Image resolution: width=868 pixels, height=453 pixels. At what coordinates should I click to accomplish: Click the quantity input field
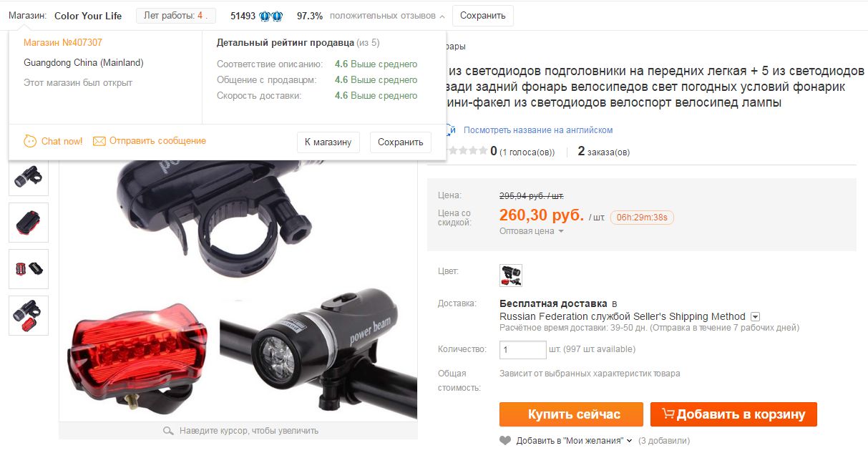[x=523, y=350]
